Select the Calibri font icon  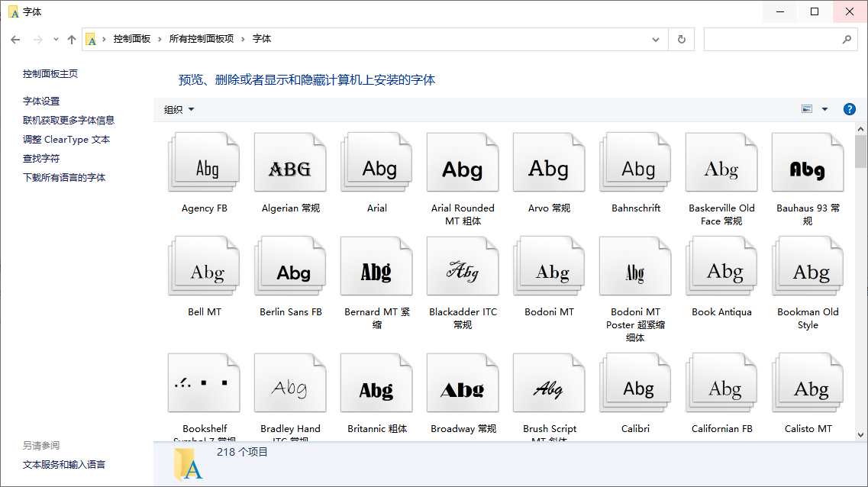click(635, 383)
